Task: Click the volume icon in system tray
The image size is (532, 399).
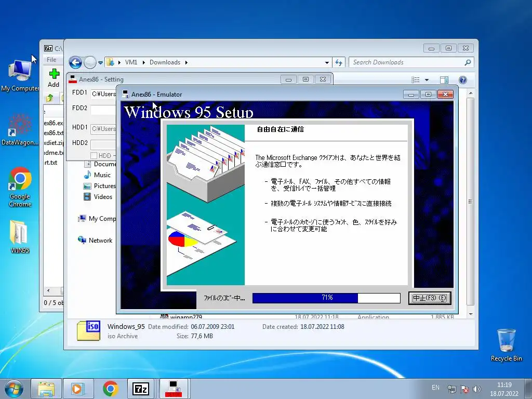Action: coord(477,389)
